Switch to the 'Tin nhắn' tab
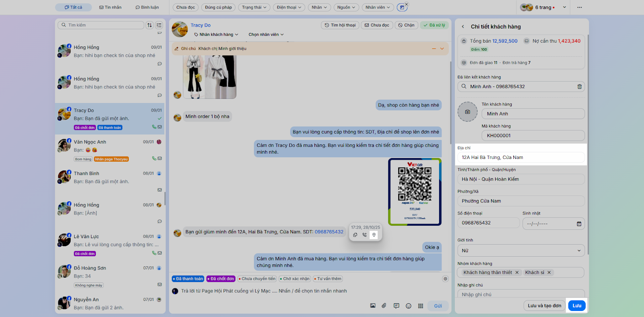Screen dimensions: 644x317 110,7
